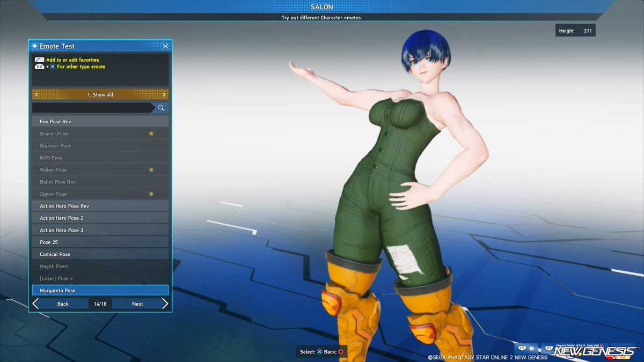Image resolution: width=644 pixels, height=362 pixels.
Task: Click the 14/18 page indicator
Action: coord(100,304)
